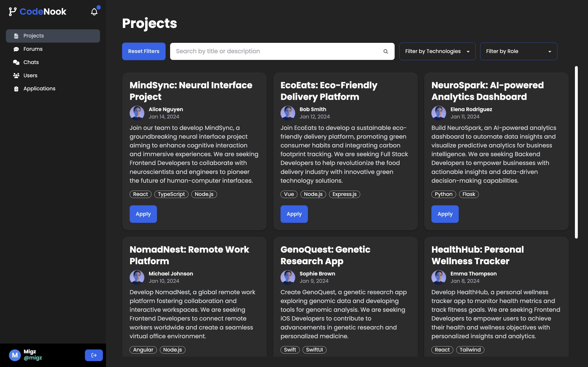Image resolution: width=588 pixels, height=367 pixels.
Task: Navigate to the Users section
Action: pos(30,75)
